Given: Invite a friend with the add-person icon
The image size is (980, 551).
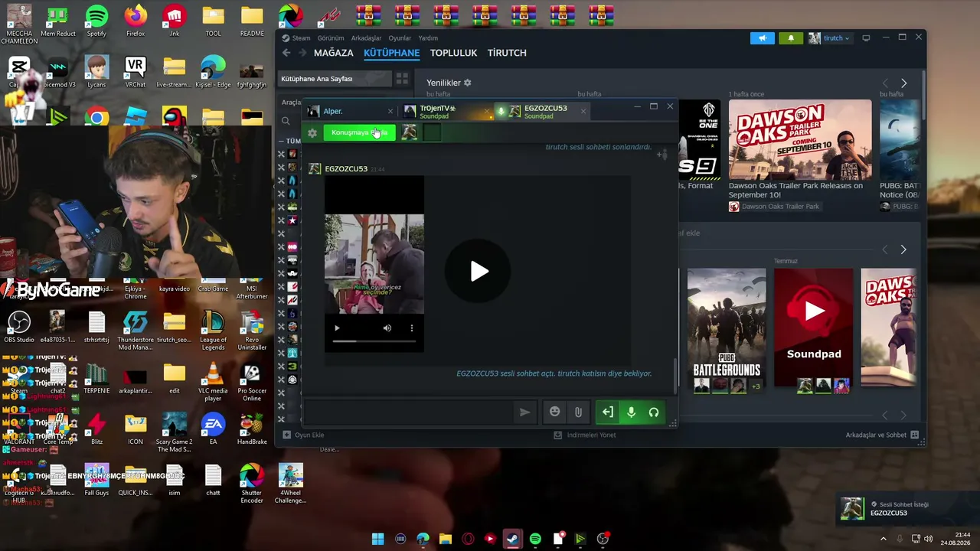Looking at the screenshot, I should coord(662,155).
